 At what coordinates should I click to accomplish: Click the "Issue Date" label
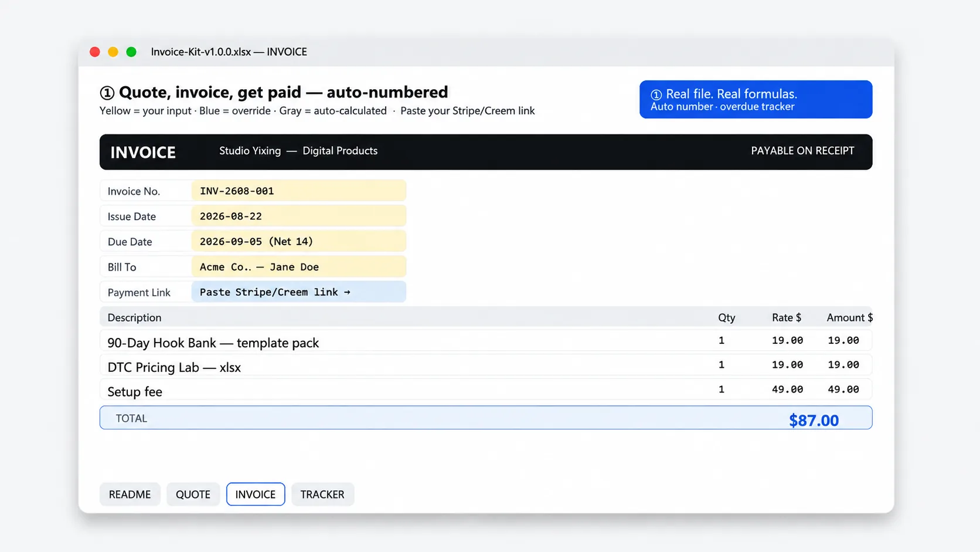pos(132,216)
